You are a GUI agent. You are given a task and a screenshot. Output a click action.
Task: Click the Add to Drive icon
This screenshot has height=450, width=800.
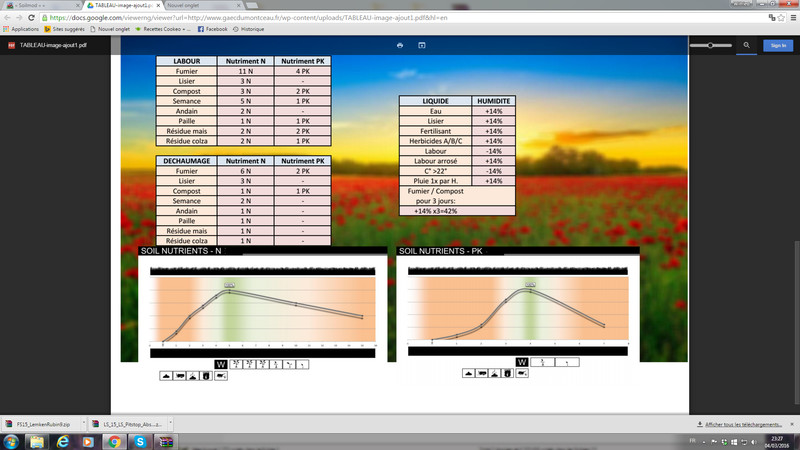tap(422, 45)
